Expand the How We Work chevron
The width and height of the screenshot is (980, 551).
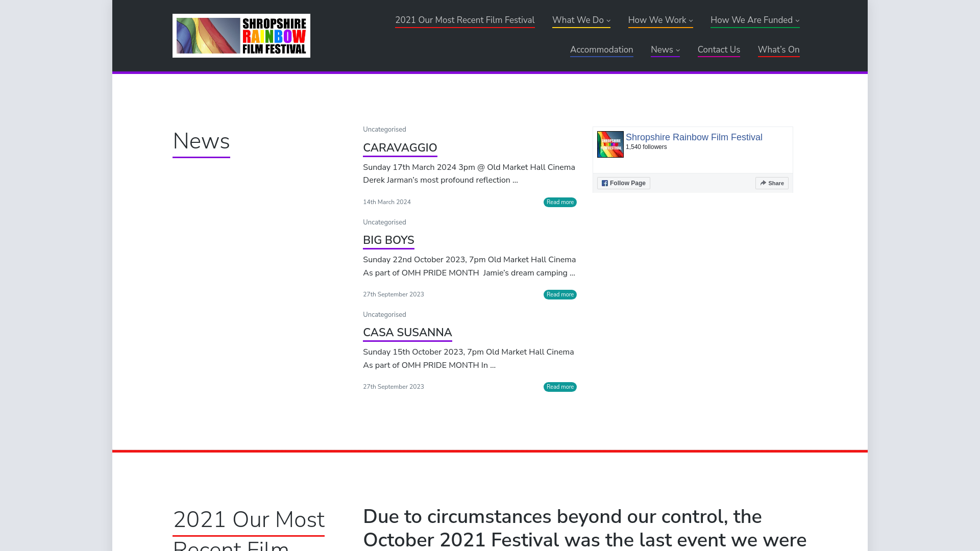[x=691, y=21]
